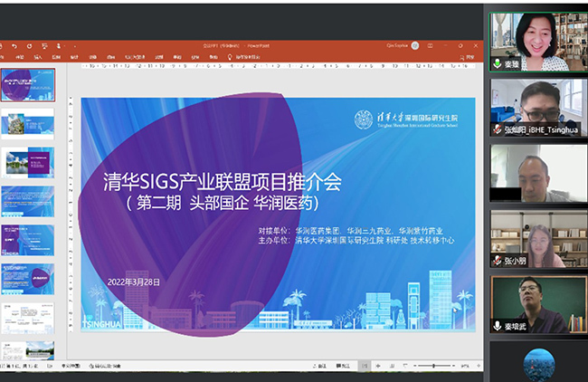Viewport: 588px width, 382px height.
Task: Click muted microphone icon beside iBHE_Tsinghua name
Action: (498, 129)
